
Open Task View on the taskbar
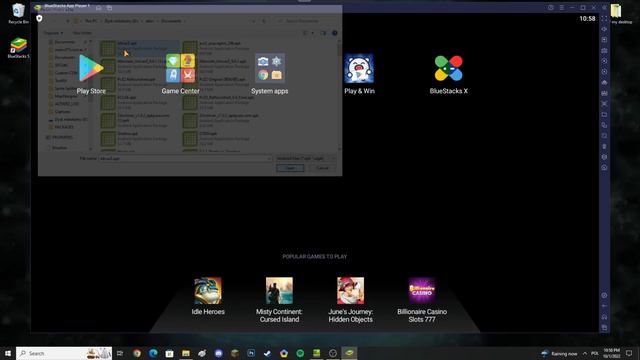tap(120, 353)
